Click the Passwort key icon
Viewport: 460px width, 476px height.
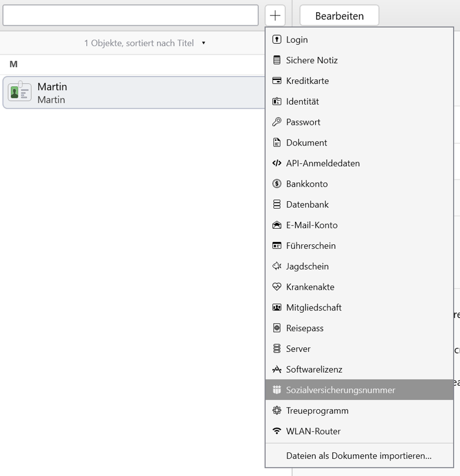pyautogui.click(x=277, y=122)
